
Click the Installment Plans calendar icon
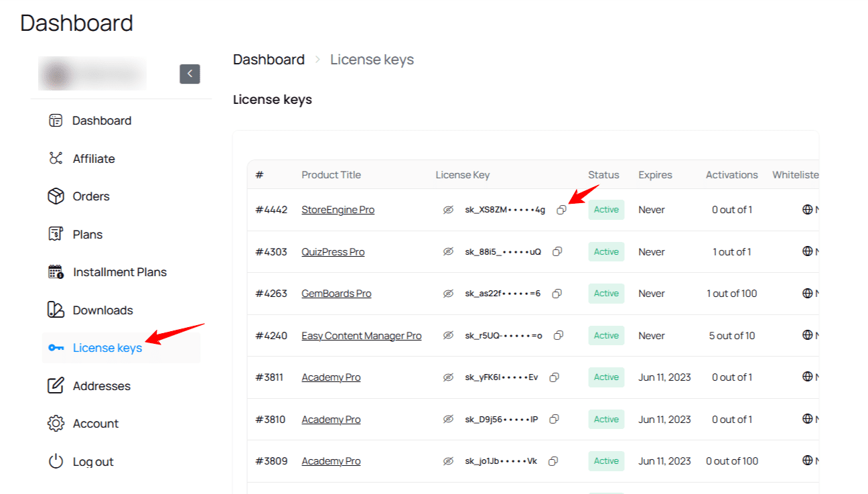(x=56, y=272)
